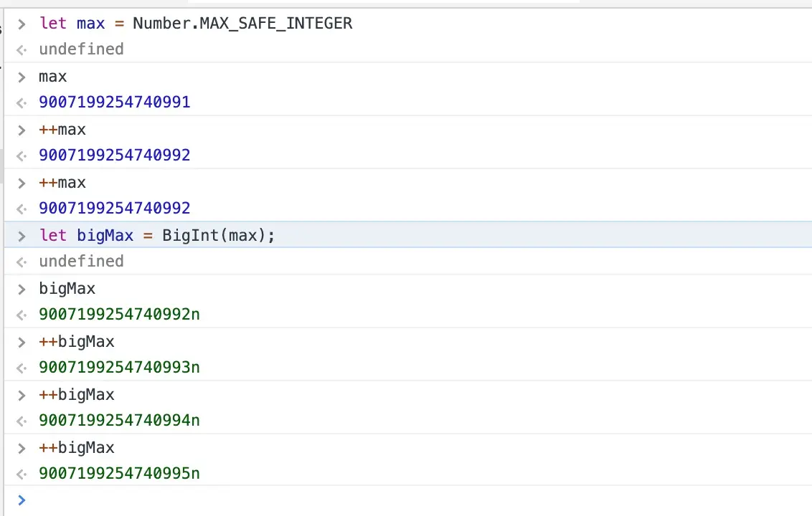Click the return arrow beside 9007199254740993n
Image resolution: width=812 pixels, height=516 pixels.
(x=22, y=368)
